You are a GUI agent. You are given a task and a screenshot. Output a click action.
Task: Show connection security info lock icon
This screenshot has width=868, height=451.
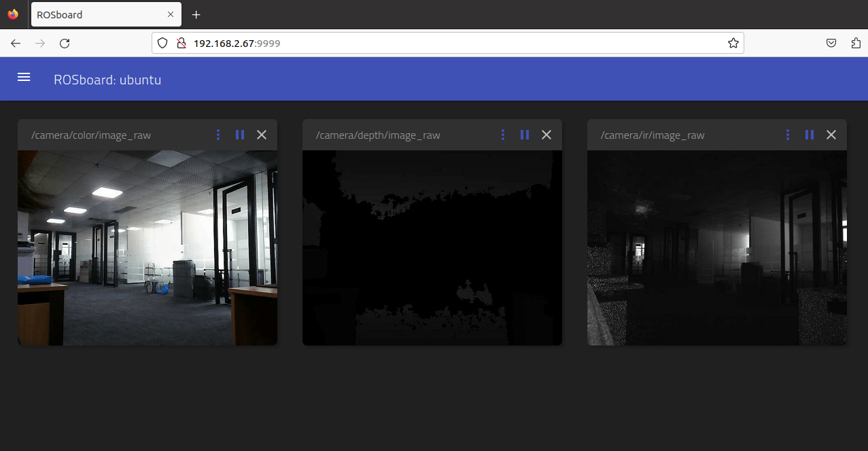[181, 43]
